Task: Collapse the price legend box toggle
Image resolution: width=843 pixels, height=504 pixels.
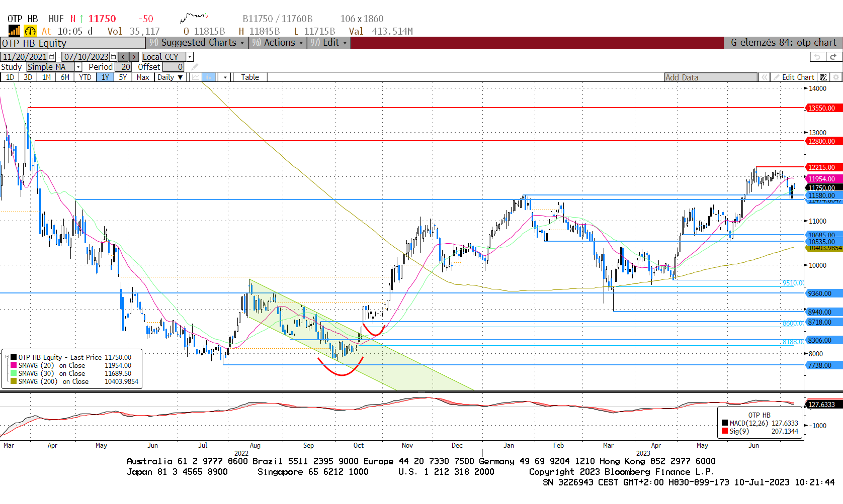Action: [8, 357]
